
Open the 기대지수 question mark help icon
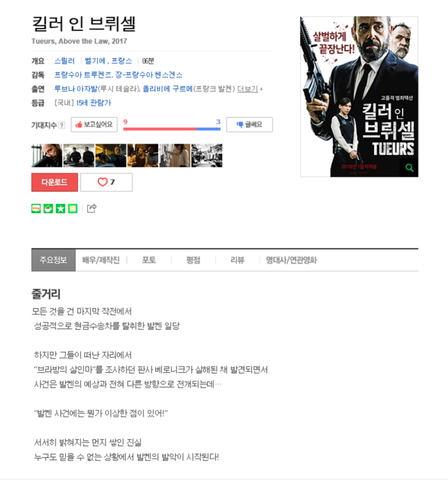pyautogui.click(x=62, y=125)
